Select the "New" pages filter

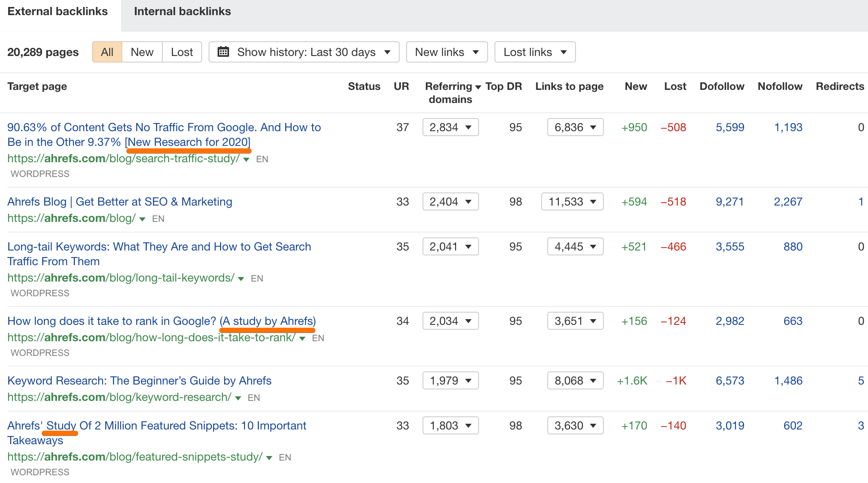[x=142, y=52]
